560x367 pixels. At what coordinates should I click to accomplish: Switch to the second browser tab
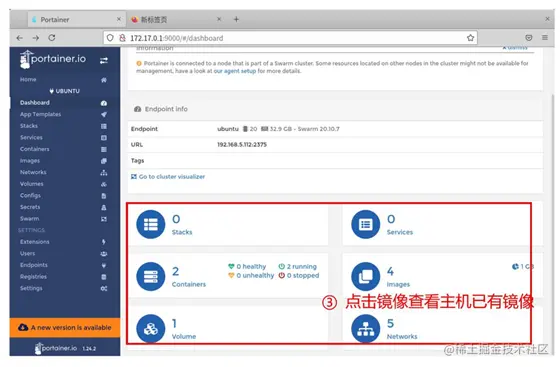(x=176, y=20)
